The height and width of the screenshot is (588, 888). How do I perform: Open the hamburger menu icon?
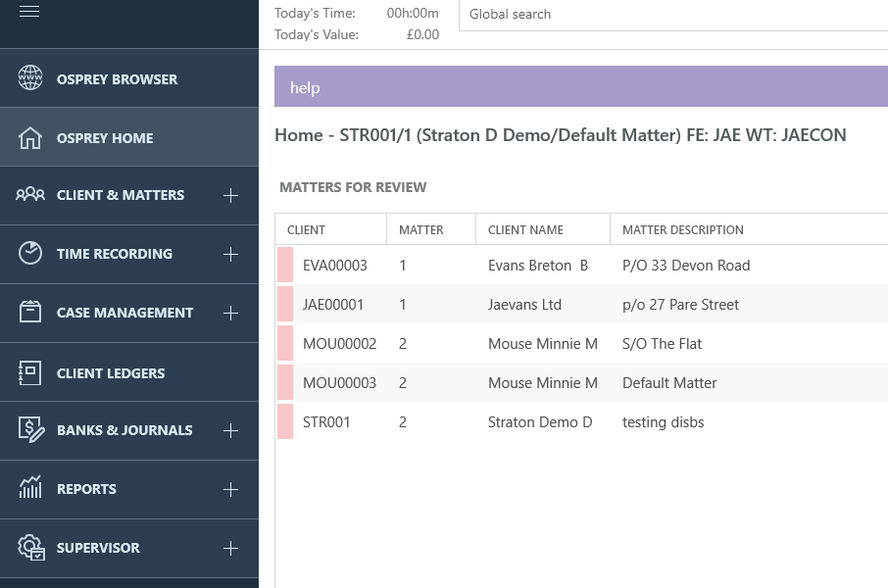tap(29, 12)
